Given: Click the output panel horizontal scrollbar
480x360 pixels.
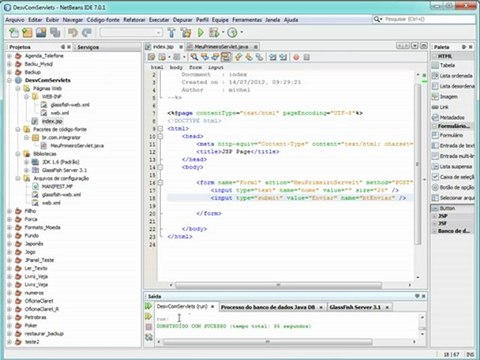Looking at the screenshot, I should [x=267, y=342].
